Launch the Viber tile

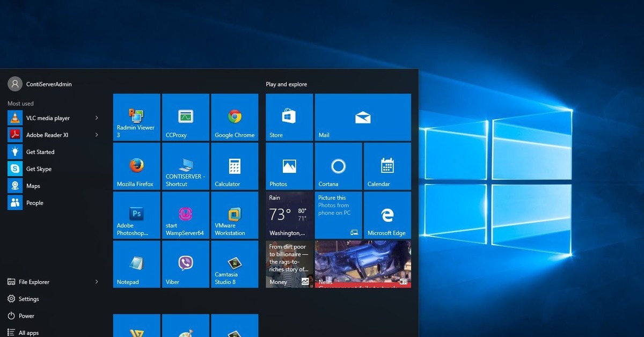click(185, 264)
